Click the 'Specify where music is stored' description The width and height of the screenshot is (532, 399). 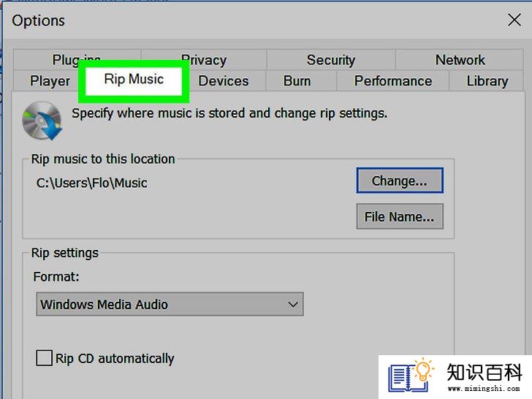tap(229, 113)
